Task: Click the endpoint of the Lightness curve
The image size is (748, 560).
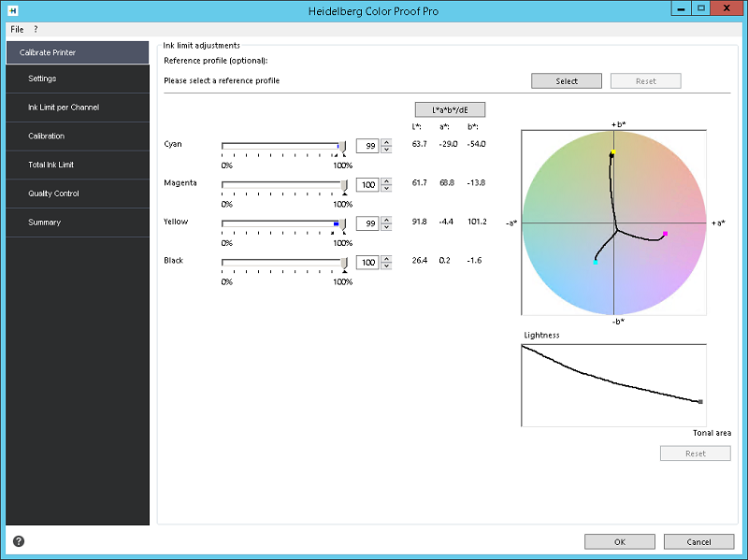Action: point(700,402)
